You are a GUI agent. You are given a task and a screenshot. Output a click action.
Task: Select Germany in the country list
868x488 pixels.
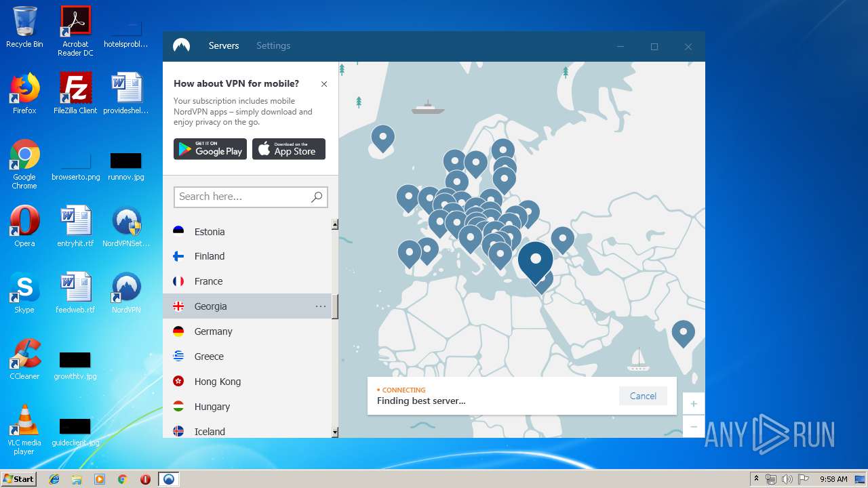point(247,331)
